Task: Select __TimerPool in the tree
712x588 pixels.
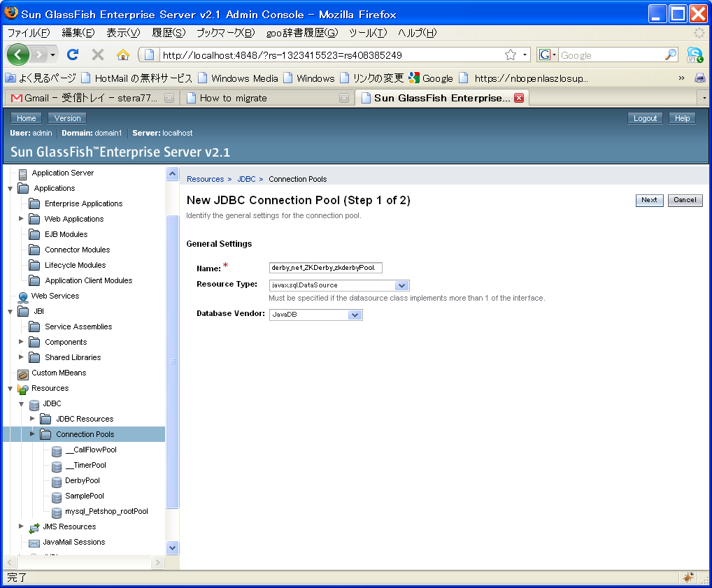Action: 85,465
